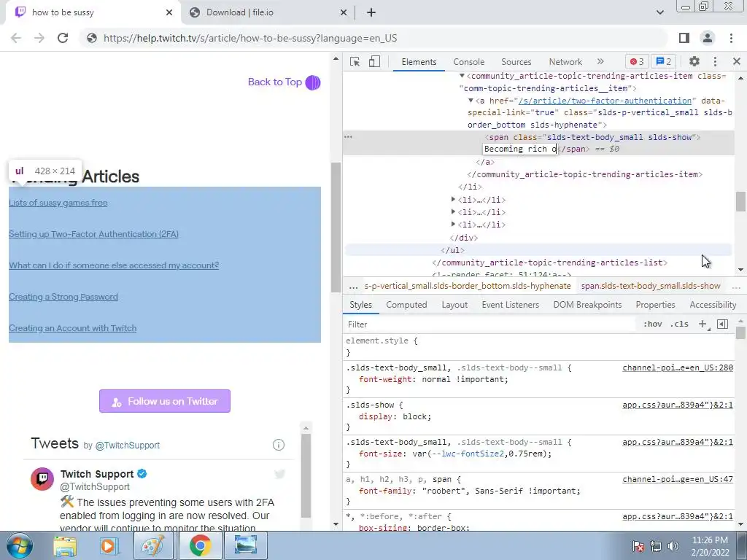Viewport: 747px width, 560px height.
Task: Open Chrome from the taskbar
Action: [200, 545]
